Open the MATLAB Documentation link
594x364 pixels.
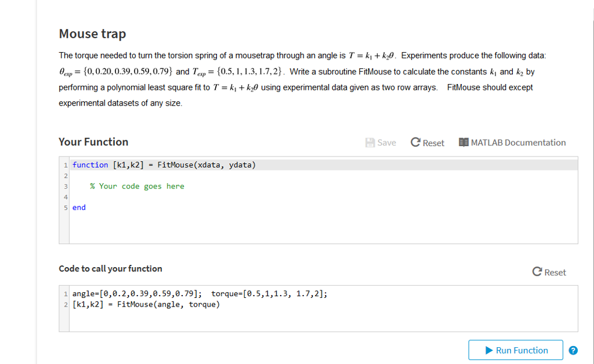pos(512,143)
